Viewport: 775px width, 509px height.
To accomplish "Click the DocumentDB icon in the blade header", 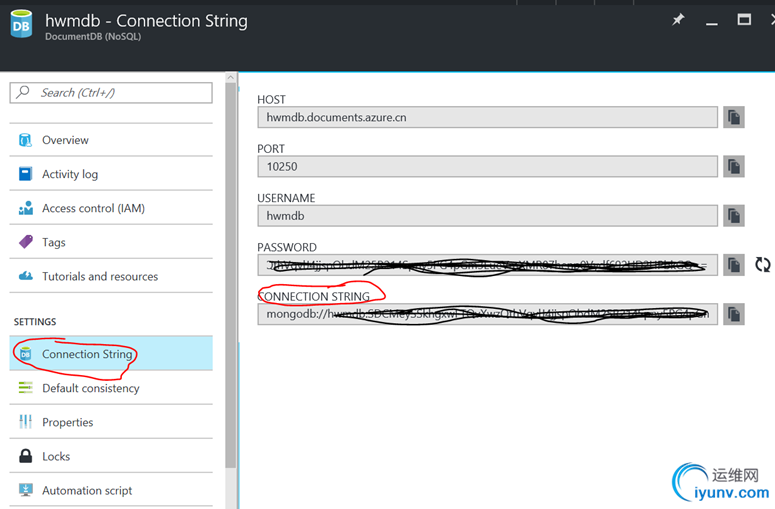I will pos(21,24).
